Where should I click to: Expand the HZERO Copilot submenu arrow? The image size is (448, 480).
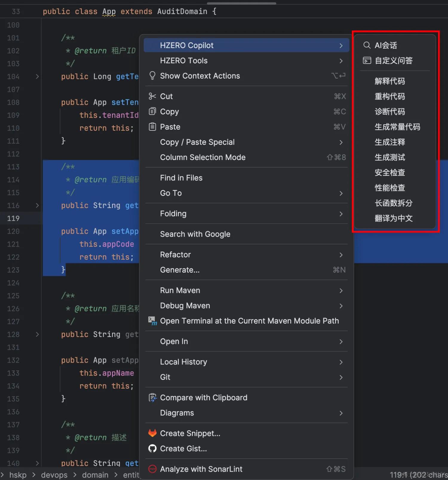341,46
